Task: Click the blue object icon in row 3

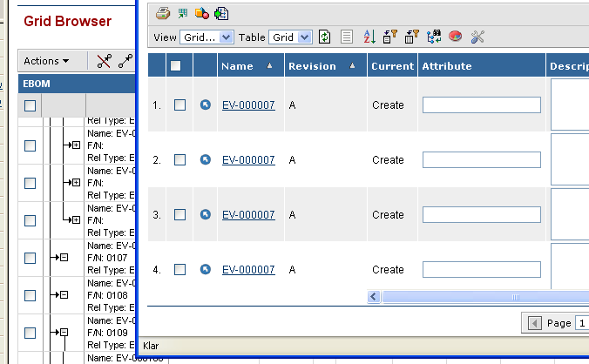Action: [x=205, y=214]
